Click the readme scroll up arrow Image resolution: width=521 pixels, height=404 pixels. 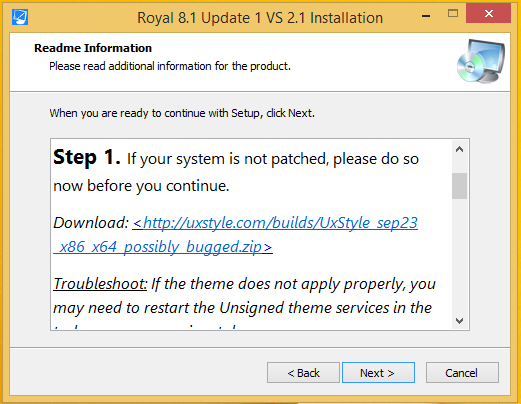(x=459, y=149)
